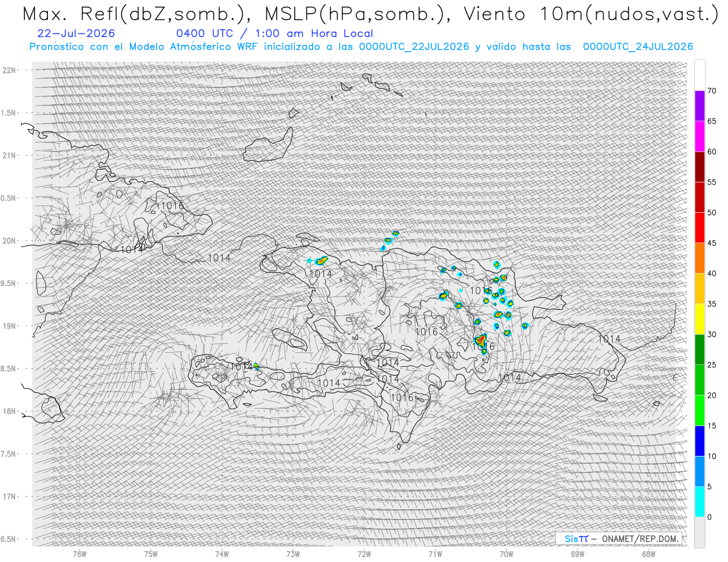Select the yellow 30-35 dBZ legend swatch
The height and width of the screenshot is (562, 728).
(x=699, y=319)
